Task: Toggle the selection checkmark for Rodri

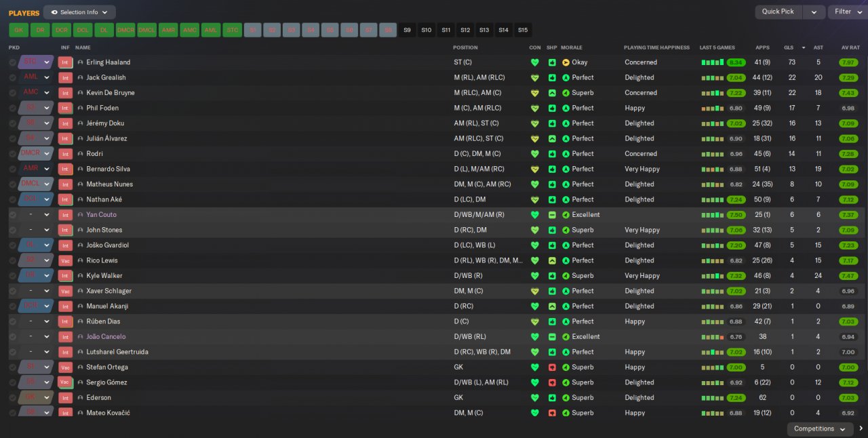Action: click(12, 154)
